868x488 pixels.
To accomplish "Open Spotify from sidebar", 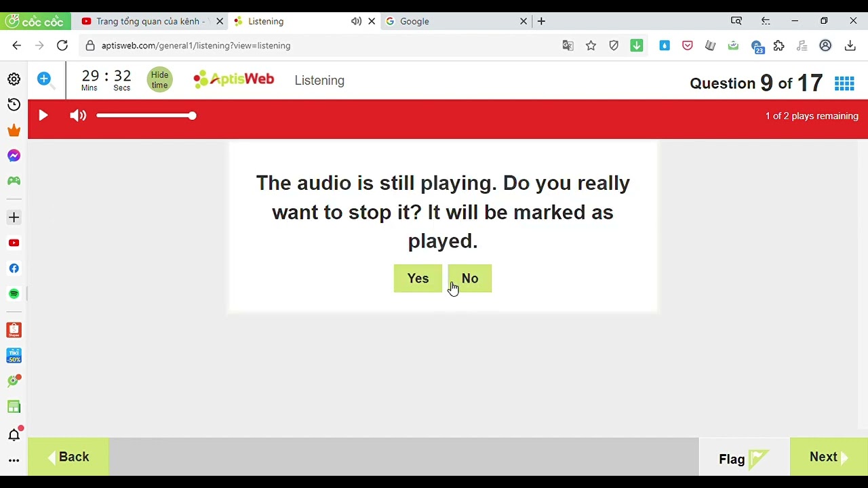I will pyautogui.click(x=14, y=294).
